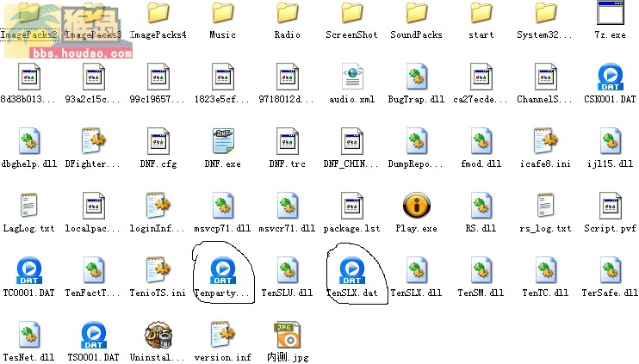Select the Script.pvf file icon
The height and width of the screenshot is (364, 639).
610,206
